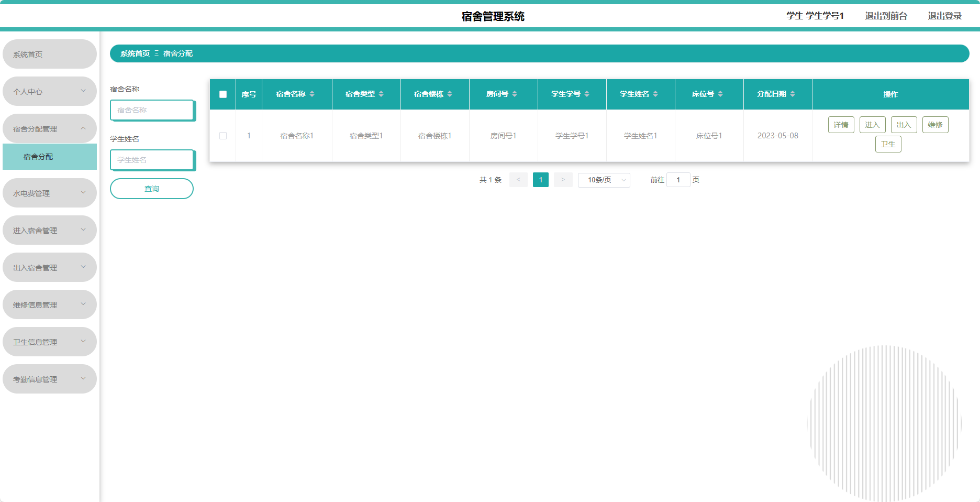Click the 宿舍管理系统 title
This screenshot has width=980, height=502.
click(493, 16)
